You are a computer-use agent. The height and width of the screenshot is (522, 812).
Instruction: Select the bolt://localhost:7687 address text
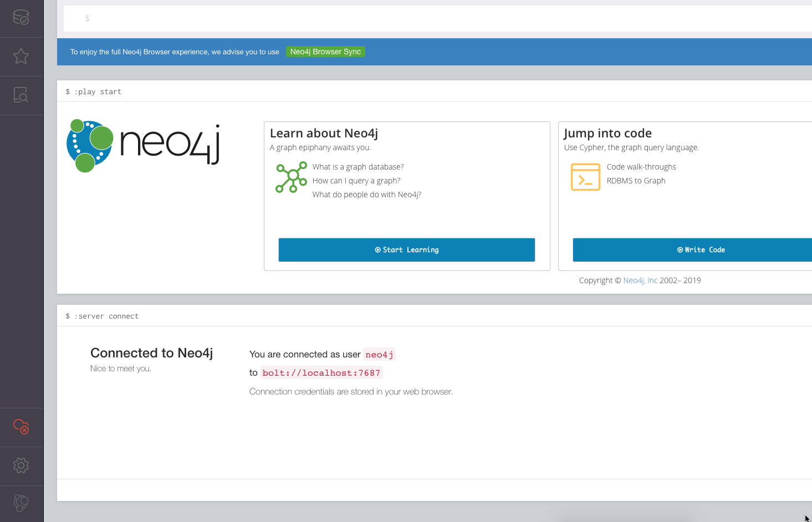tap(321, 373)
